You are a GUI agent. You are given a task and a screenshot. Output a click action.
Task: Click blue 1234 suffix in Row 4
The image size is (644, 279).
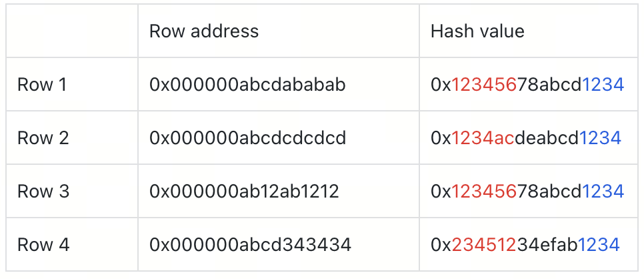pos(599,245)
